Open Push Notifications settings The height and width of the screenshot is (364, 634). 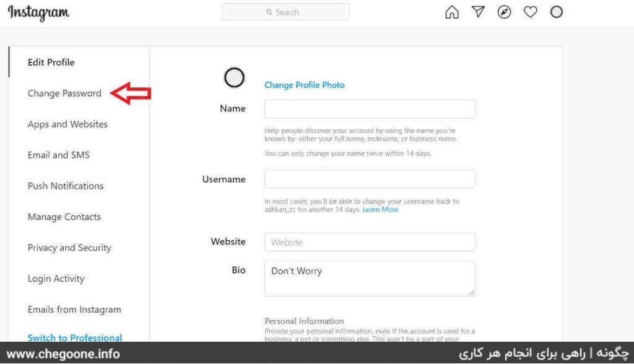click(x=66, y=186)
